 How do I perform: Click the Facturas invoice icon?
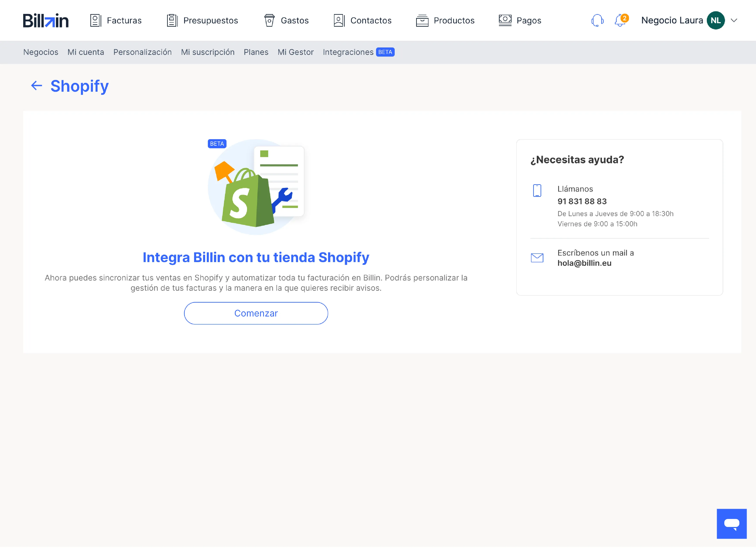[x=96, y=20]
